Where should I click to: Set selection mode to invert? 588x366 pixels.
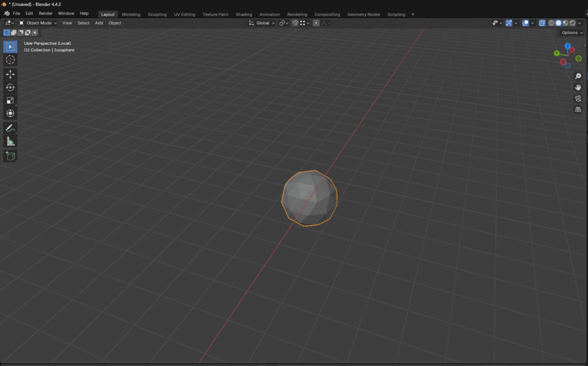point(28,33)
